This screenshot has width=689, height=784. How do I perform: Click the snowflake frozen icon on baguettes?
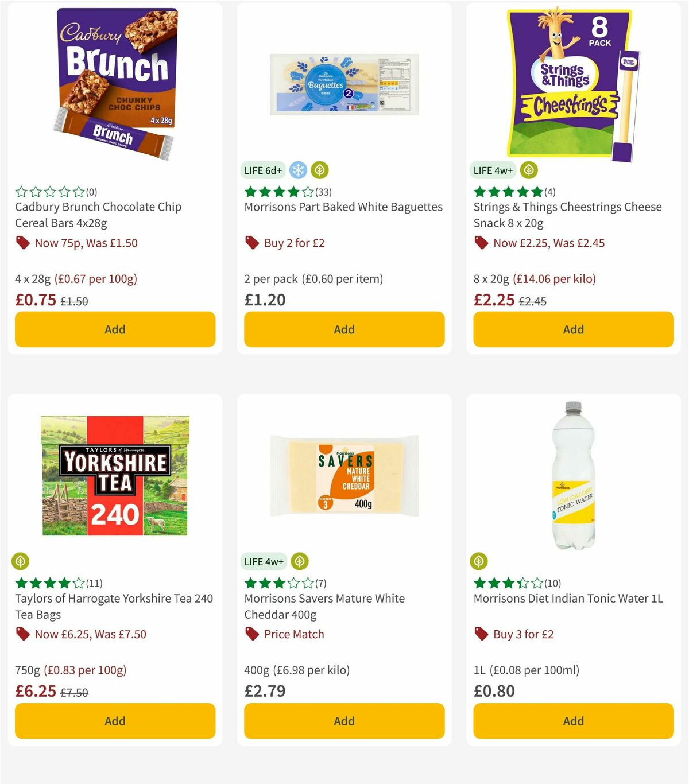[x=297, y=170]
